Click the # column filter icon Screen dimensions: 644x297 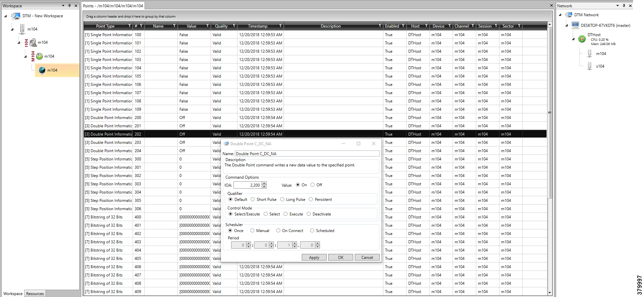(141, 26)
